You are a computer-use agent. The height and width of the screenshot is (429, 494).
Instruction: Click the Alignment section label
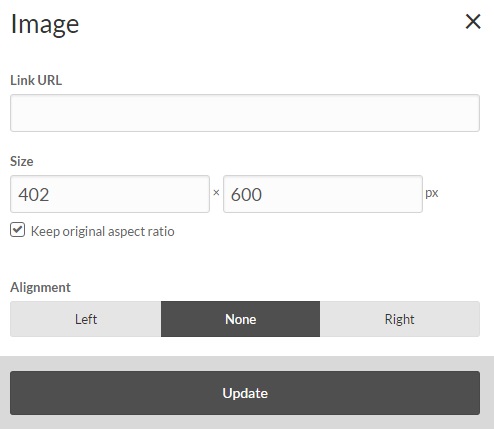[40, 287]
